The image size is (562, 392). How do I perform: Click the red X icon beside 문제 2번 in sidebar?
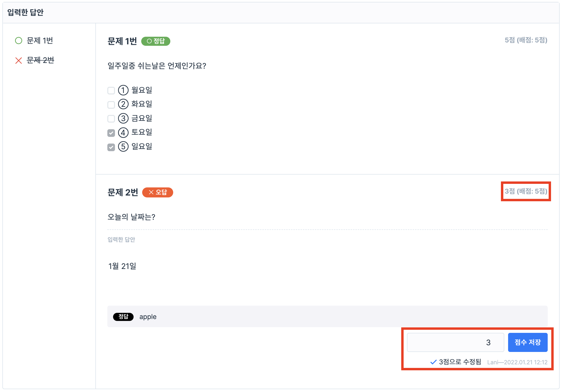[x=19, y=60]
